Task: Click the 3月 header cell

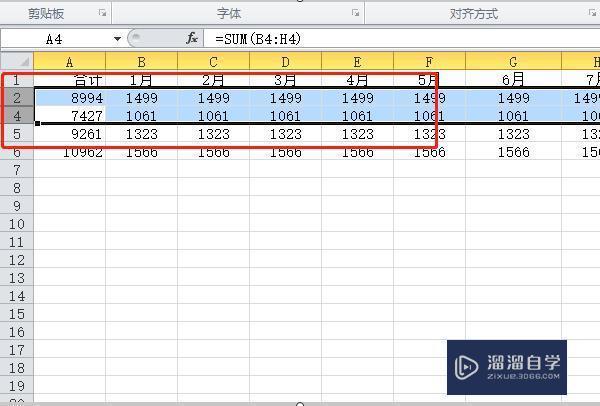Action: tap(285, 80)
